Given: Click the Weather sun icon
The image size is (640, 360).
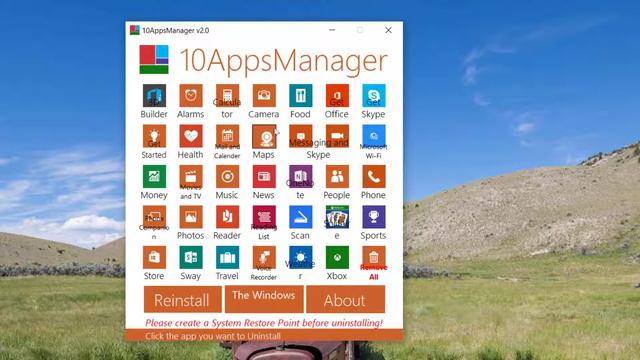Looking at the screenshot, I should click(300, 257).
